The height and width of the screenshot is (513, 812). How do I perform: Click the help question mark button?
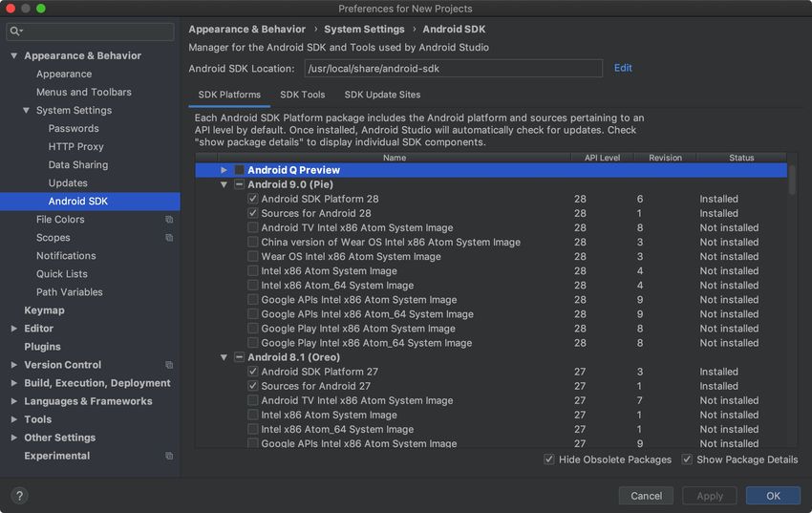[19, 496]
